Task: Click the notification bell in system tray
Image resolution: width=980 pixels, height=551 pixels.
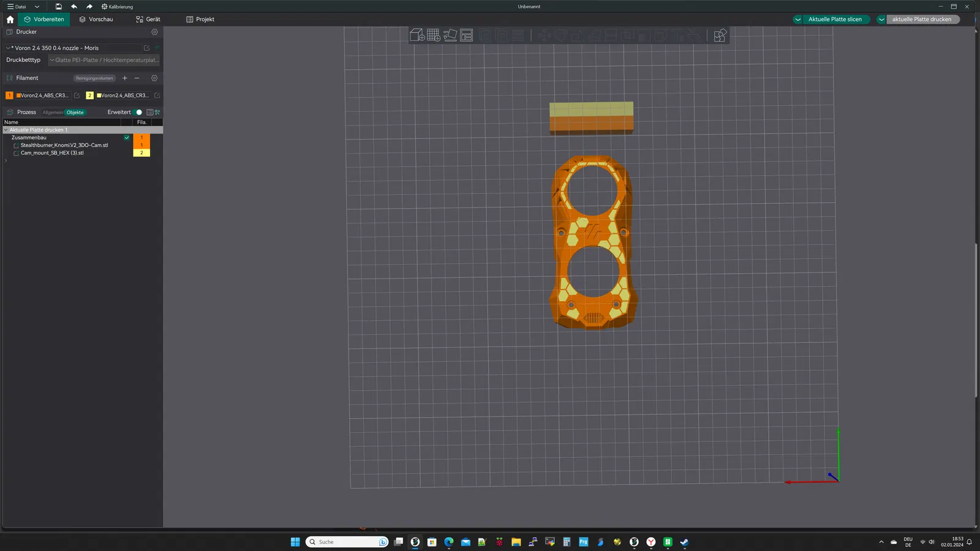Action: pyautogui.click(x=970, y=542)
